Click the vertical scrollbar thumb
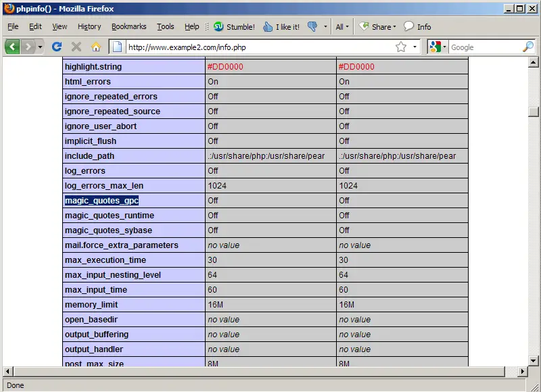541x392 pixels. [533, 112]
